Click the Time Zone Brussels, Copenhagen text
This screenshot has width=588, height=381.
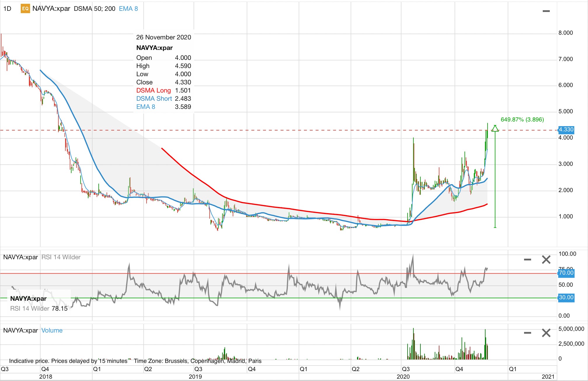pyautogui.click(x=198, y=361)
